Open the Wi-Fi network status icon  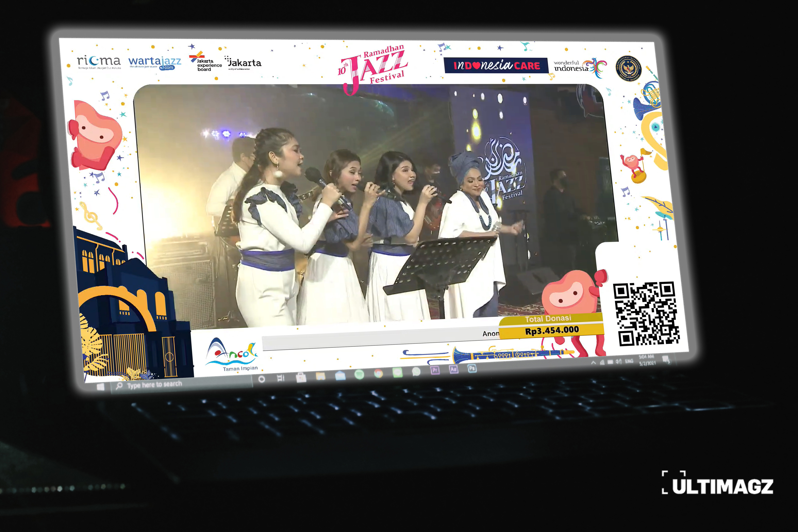point(602,362)
